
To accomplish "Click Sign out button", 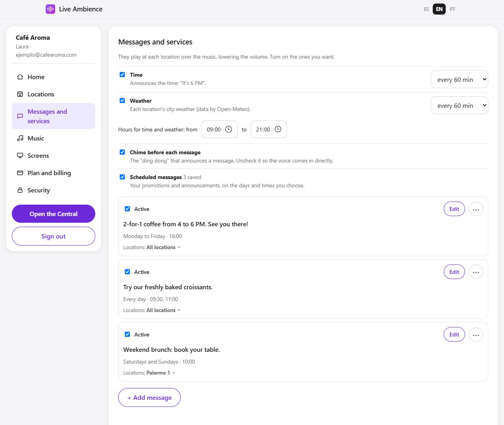I will click(x=54, y=236).
